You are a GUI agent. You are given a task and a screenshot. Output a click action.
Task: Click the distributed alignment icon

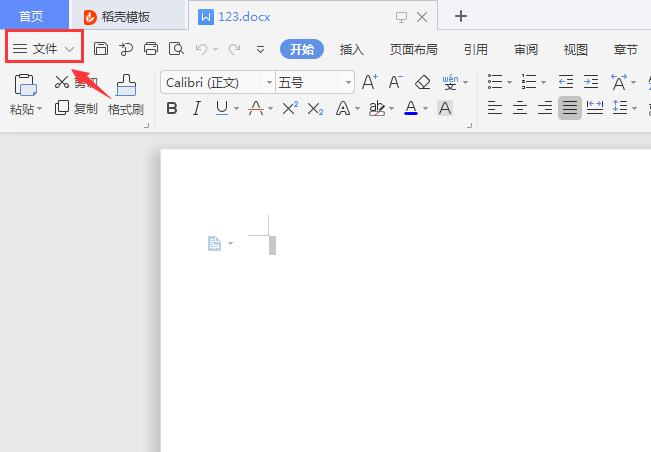(595, 108)
